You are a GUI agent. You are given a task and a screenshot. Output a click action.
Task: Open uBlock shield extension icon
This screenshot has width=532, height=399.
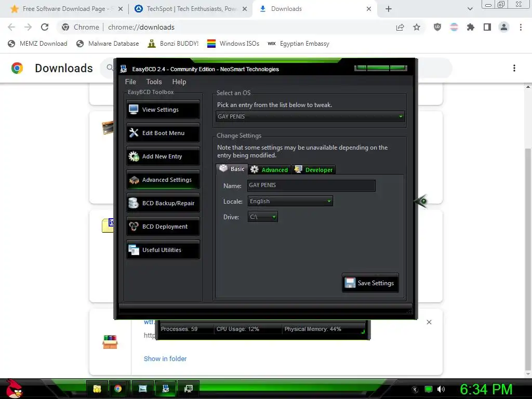(x=437, y=27)
